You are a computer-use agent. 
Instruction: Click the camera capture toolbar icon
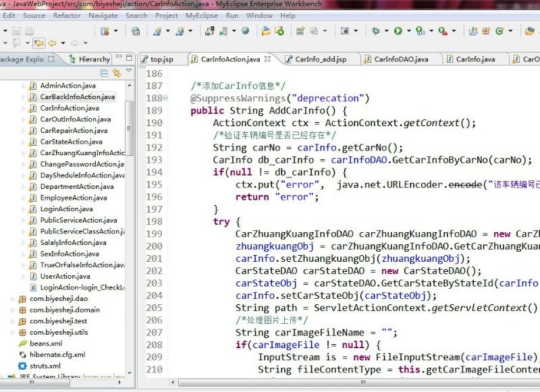[x=345, y=31]
